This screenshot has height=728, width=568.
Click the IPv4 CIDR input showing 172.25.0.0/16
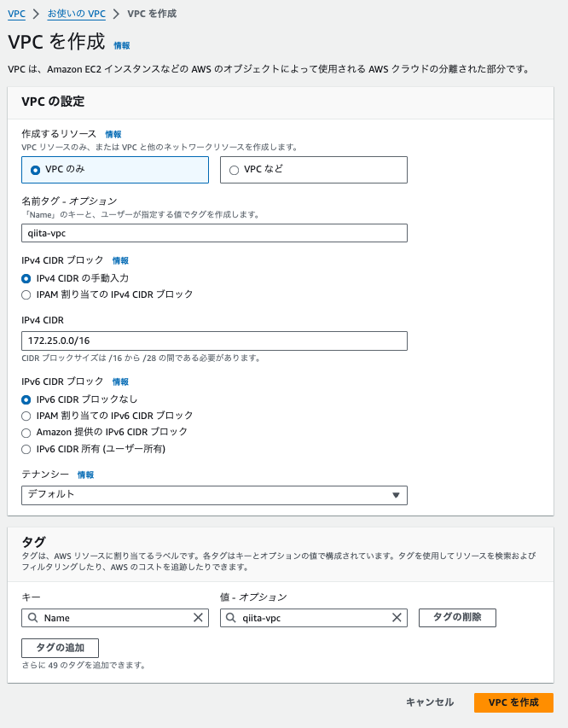tap(214, 340)
